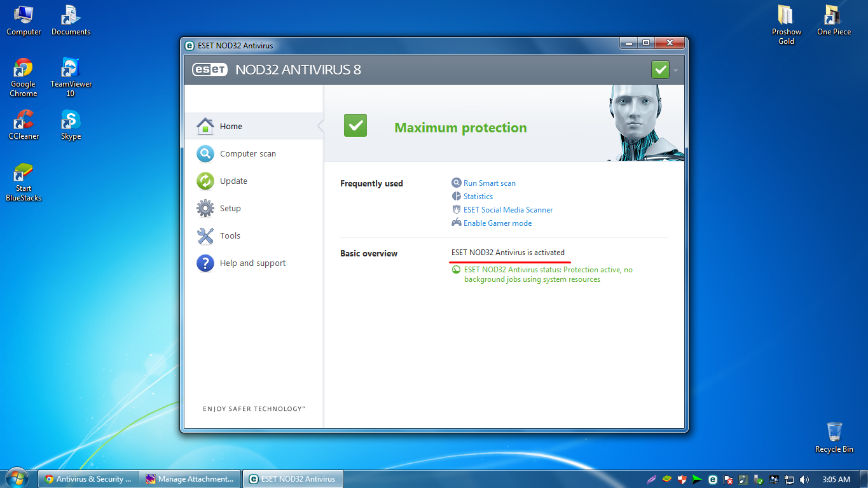
Task: Open Skype from the desktop
Action: click(70, 120)
